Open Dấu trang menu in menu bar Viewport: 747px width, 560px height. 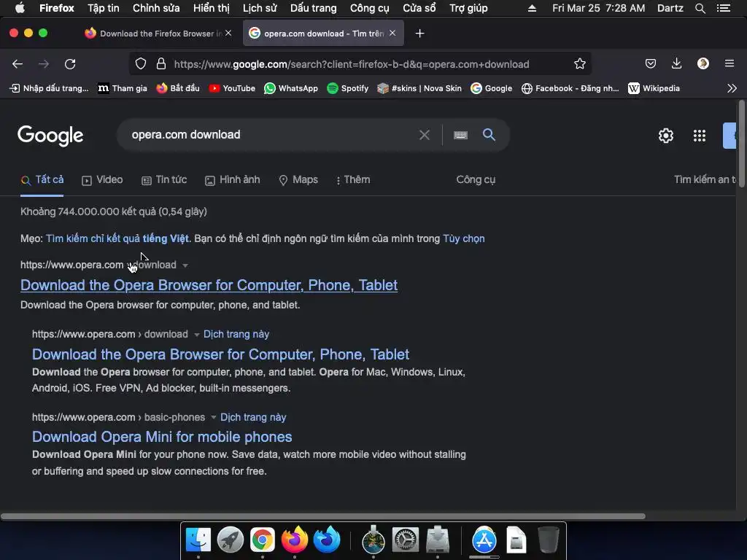[x=314, y=8]
